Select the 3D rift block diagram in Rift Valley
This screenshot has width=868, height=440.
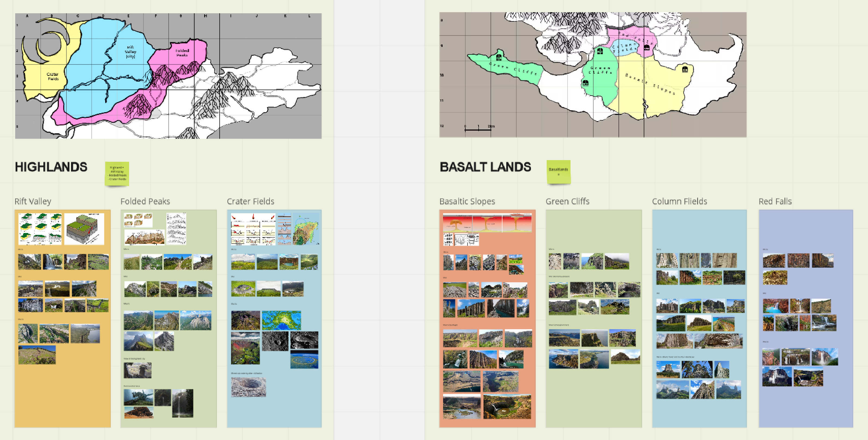pyautogui.click(x=84, y=229)
